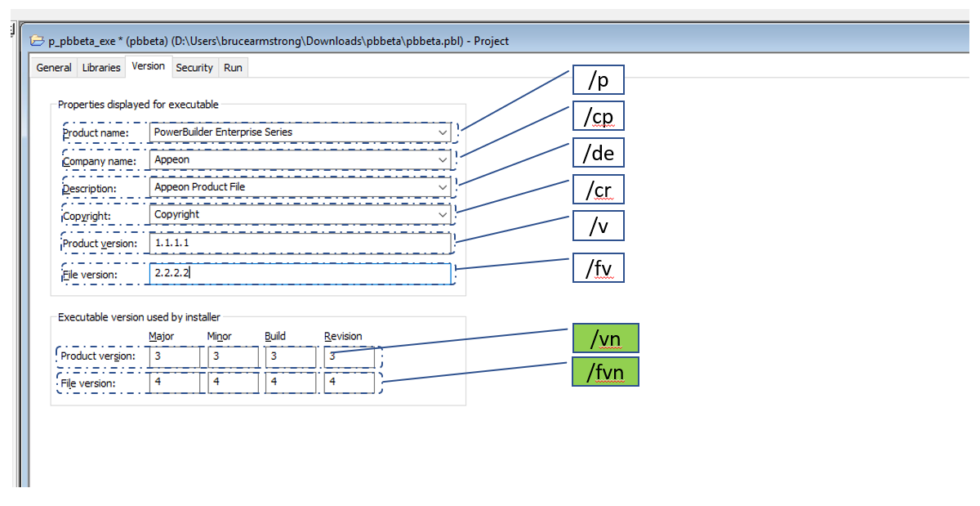Screen dimensions: 980x506
Task: Select the Version tab
Action: point(148,66)
